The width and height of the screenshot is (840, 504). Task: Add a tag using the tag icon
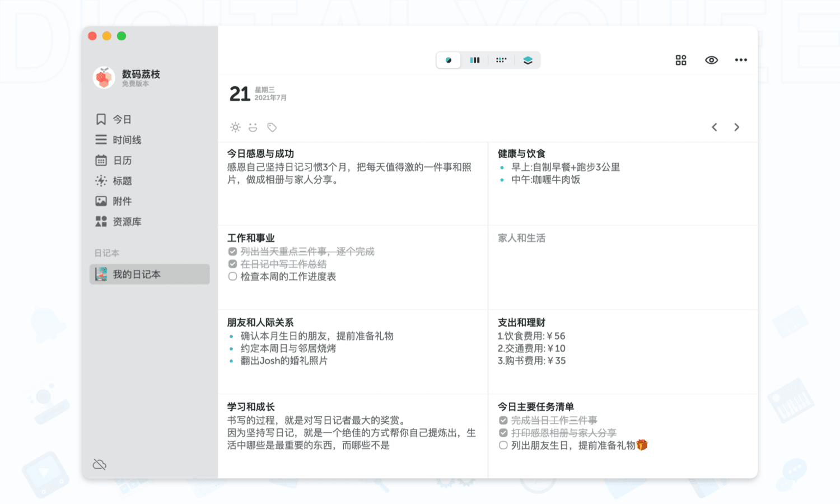coord(272,127)
